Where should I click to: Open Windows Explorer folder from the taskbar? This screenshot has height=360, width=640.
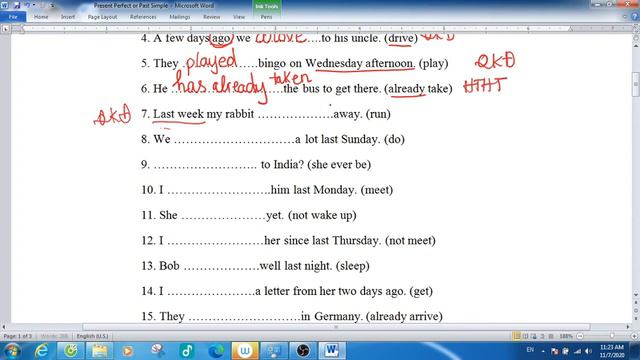[x=99, y=351]
